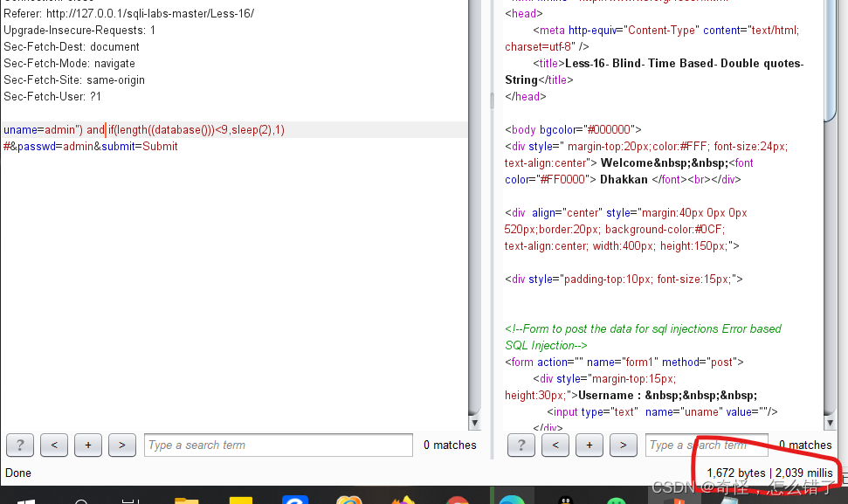Image resolution: width=848 pixels, height=504 pixels.
Task: Click the Sec-Fetch-Site: same-origin header
Action: click(74, 80)
